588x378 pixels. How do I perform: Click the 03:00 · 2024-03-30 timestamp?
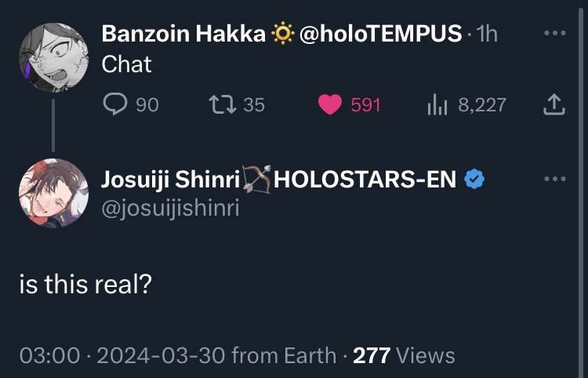pos(122,355)
